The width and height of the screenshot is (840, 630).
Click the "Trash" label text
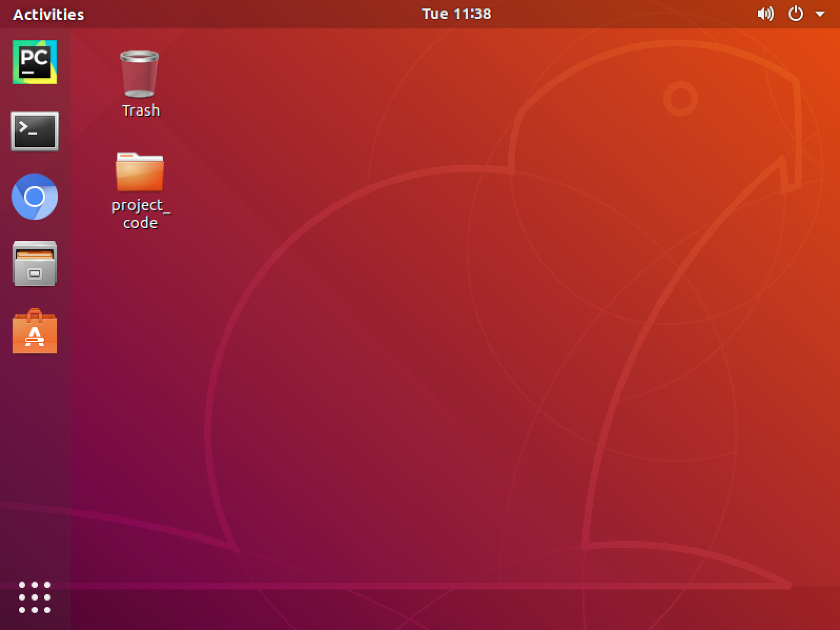click(x=141, y=110)
